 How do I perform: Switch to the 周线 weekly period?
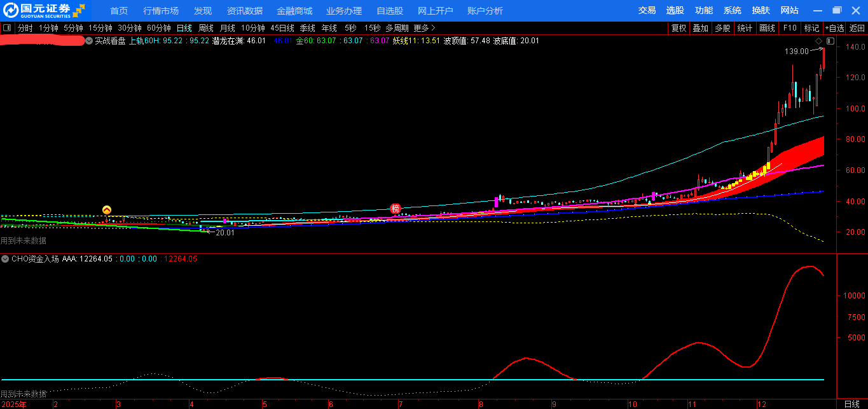pos(205,28)
